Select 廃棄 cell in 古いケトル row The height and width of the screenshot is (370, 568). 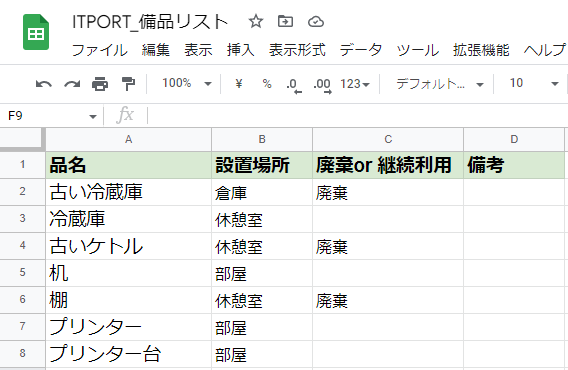tap(388, 246)
